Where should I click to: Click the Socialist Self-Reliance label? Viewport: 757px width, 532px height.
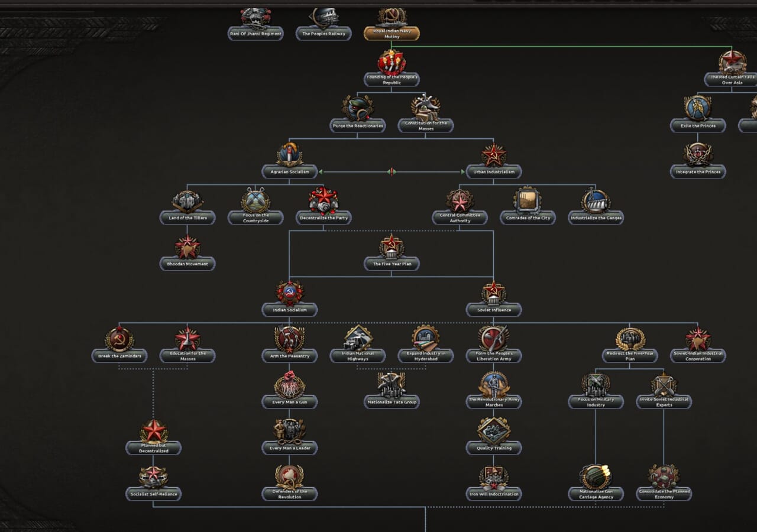pyautogui.click(x=153, y=494)
